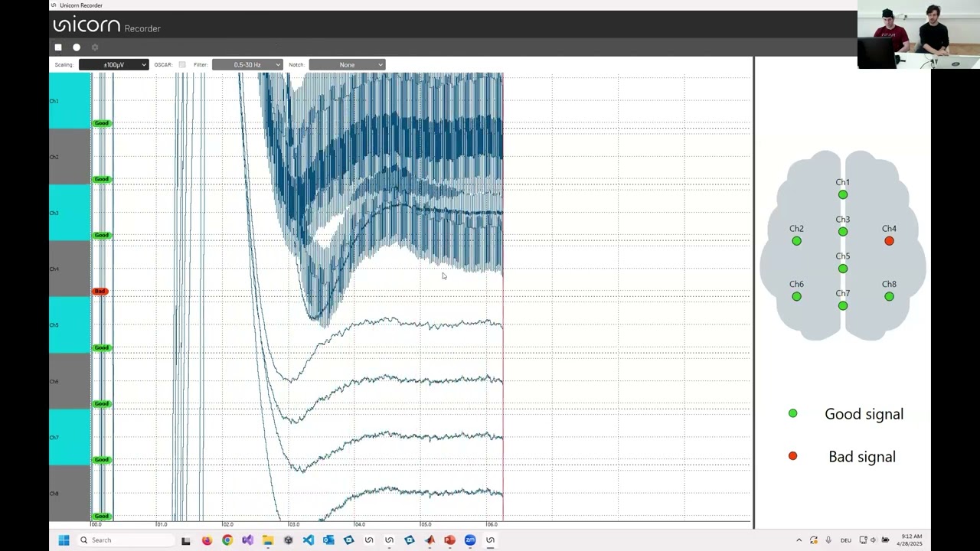Switch to Zoom in the taskbar
This screenshot has width=980, height=551.
point(470,540)
